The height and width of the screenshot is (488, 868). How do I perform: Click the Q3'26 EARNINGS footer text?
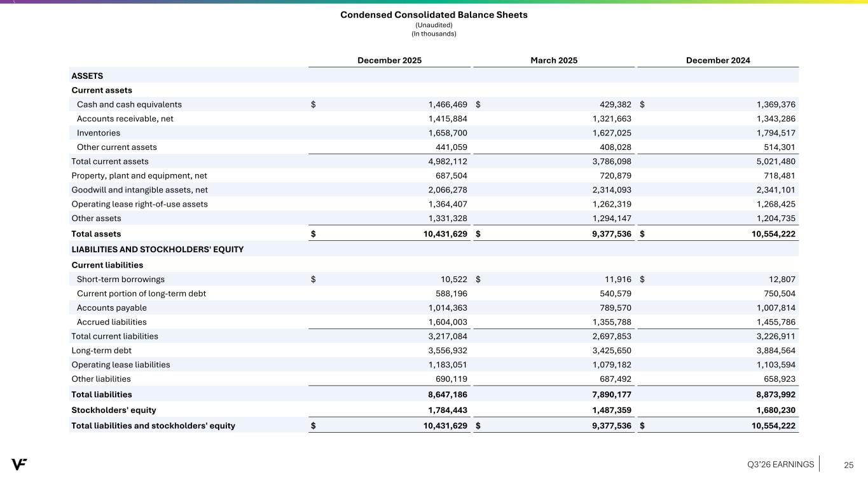(780, 464)
